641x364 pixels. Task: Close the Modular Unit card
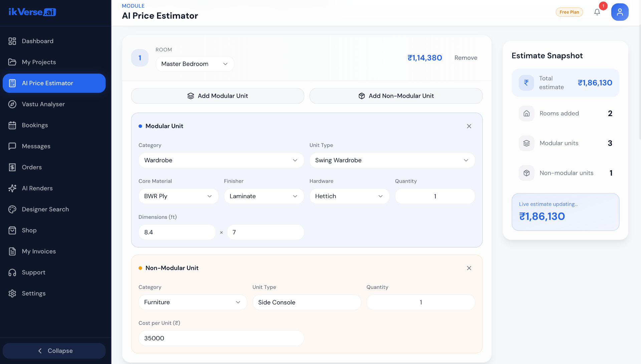[x=469, y=126]
